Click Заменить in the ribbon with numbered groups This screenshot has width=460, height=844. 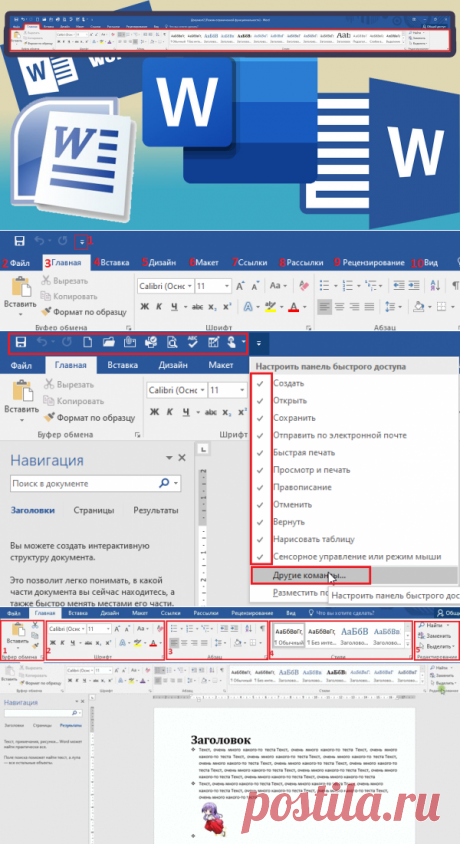tap(435, 636)
